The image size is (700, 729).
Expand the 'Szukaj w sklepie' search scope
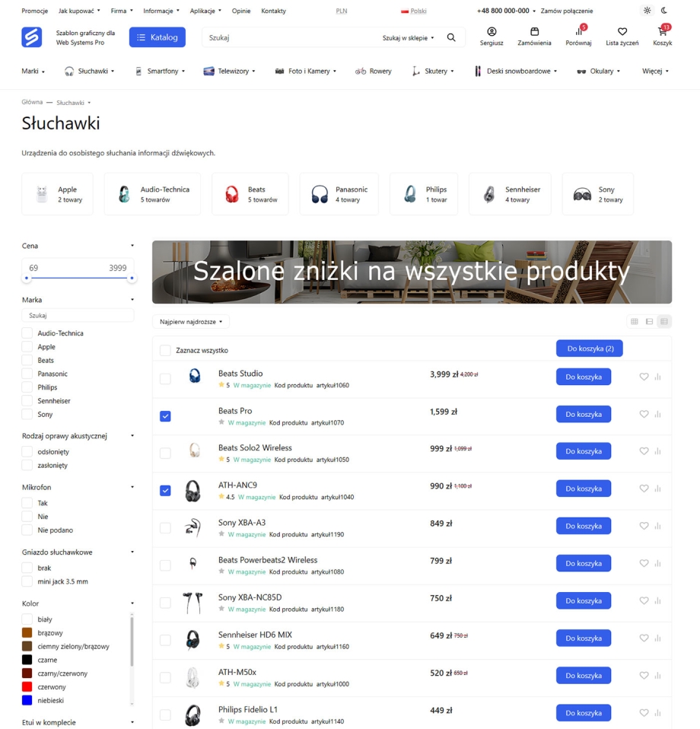click(409, 37)
